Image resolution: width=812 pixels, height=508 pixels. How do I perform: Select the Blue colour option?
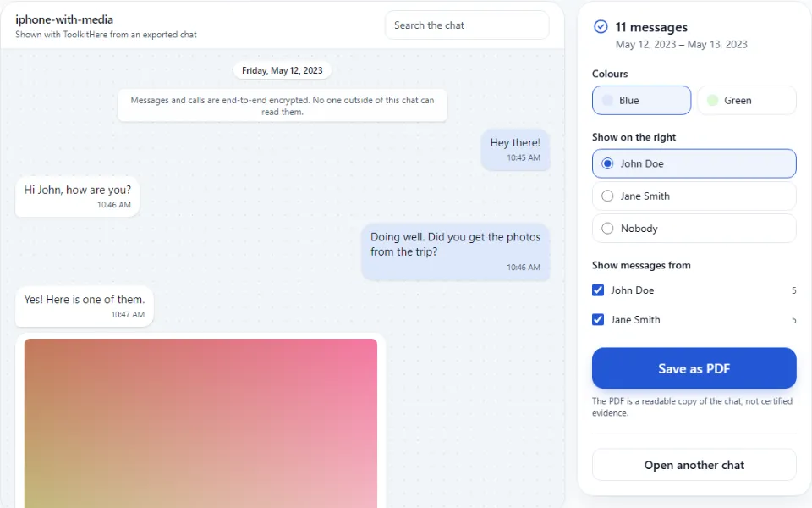[641, 100]
